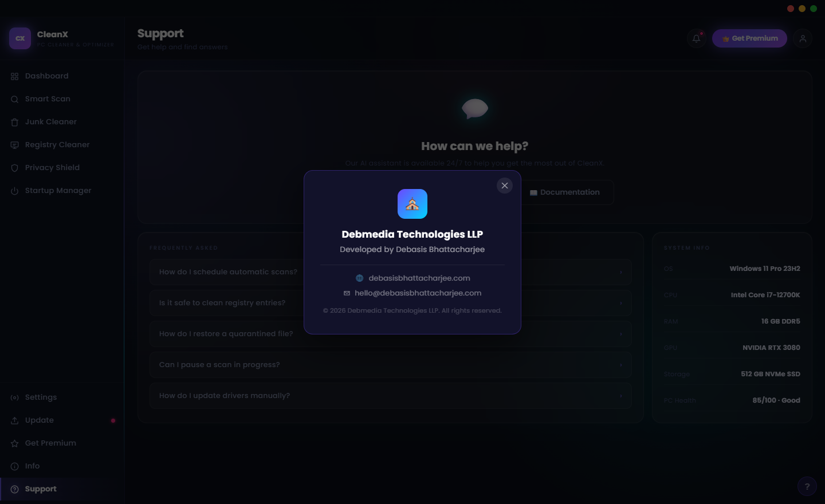Viewport: 825px width, 504px height.
Task: Click the purple Get Premium button
Action: tap(749, 38)
